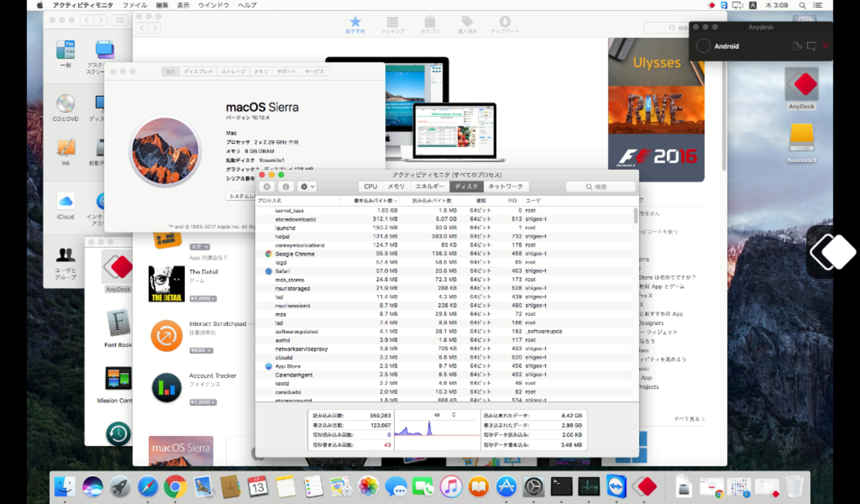Image resolution: width=860 pixels, height=504 pixels.
Task: Select the Google Chrome process row
Action: (x=445, y=254)
